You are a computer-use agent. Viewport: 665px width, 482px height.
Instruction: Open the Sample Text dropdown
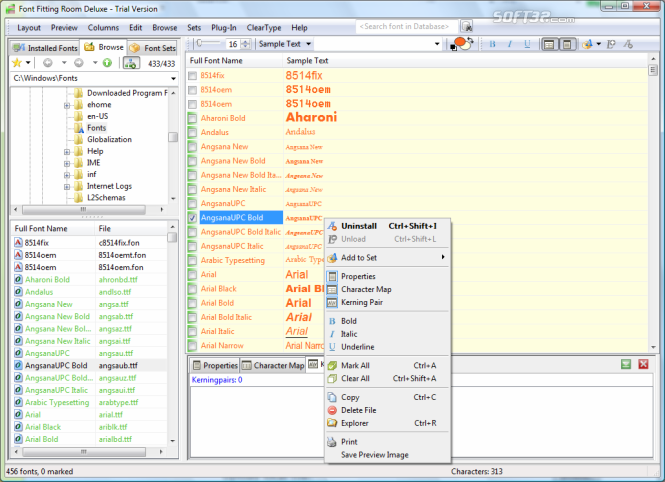pyautogui.click(x=308, y=44)
